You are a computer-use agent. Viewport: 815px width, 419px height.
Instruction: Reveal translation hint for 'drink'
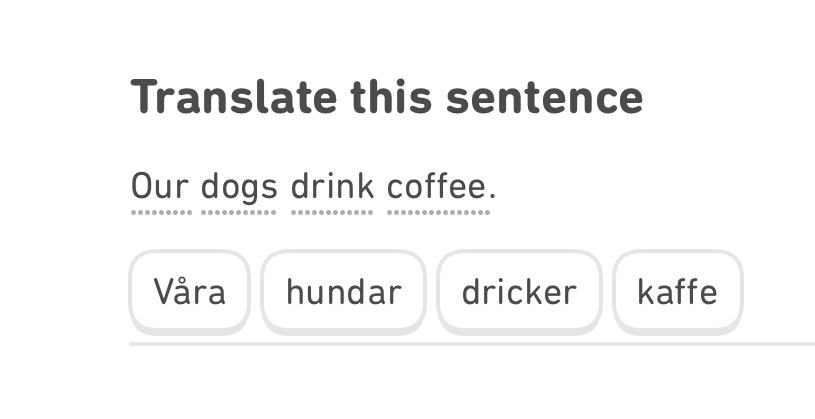click(332, 186)
